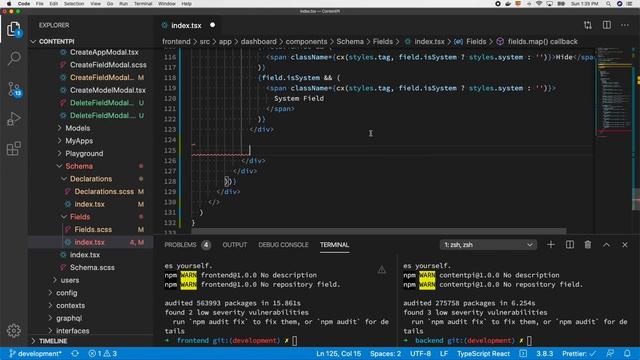Open CreateModelModal.tsx file
Screen dimensions: 640x360
click(108, 90)
